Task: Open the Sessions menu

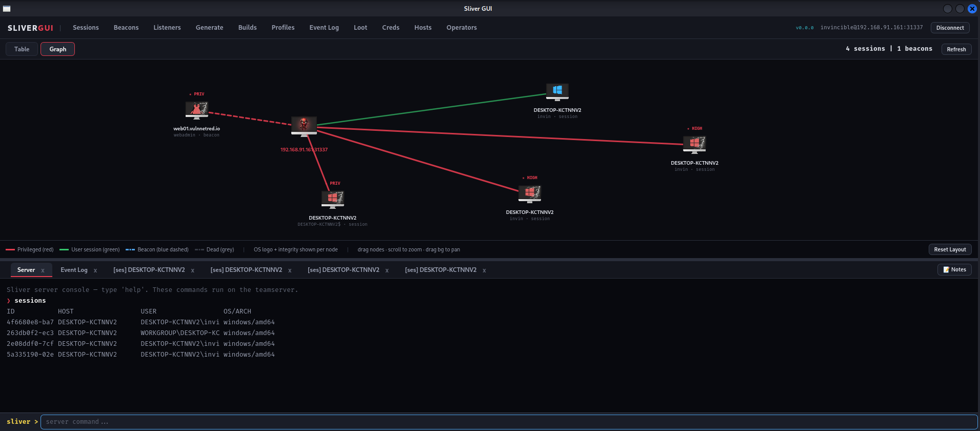Action: (x=86, y=28)
